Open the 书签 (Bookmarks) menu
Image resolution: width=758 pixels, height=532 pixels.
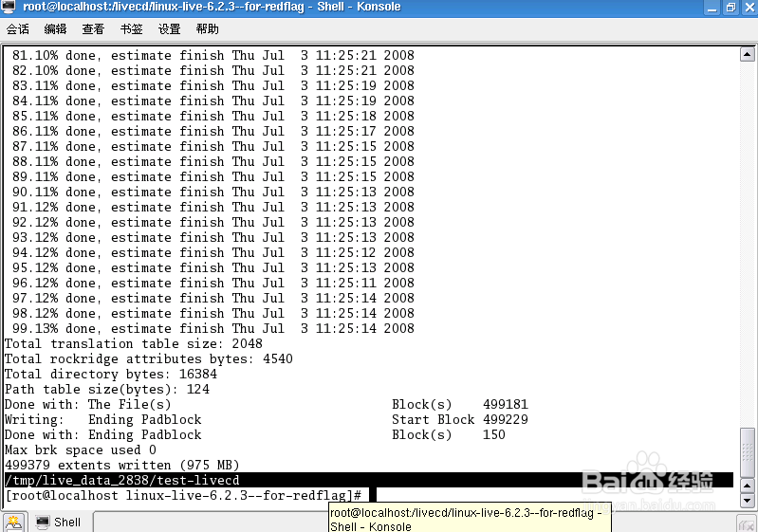132,29
